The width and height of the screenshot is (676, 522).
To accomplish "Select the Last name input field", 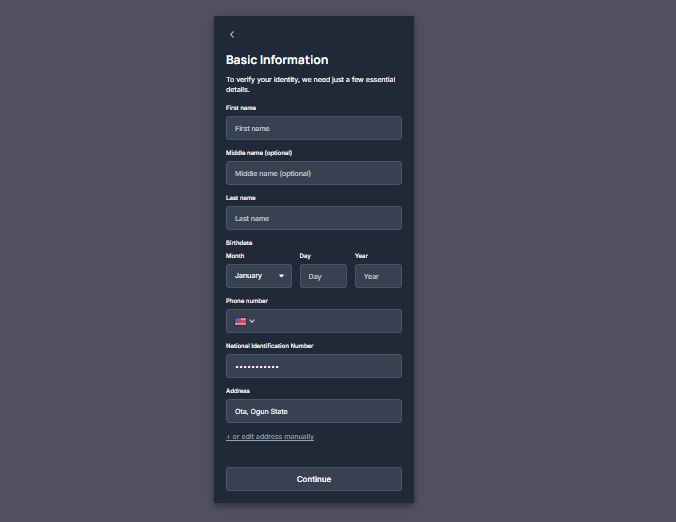I will point(314,218).
